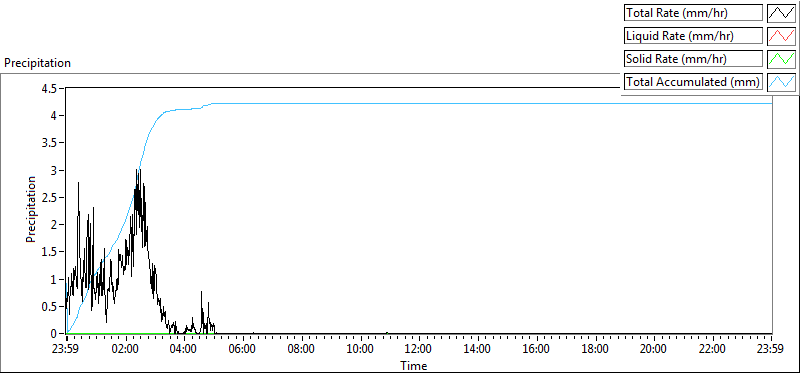This screenshot has width=800, height=373.
Task: Click the leftmost 23:59 time axis label
Action: click(x=67, y=349)
